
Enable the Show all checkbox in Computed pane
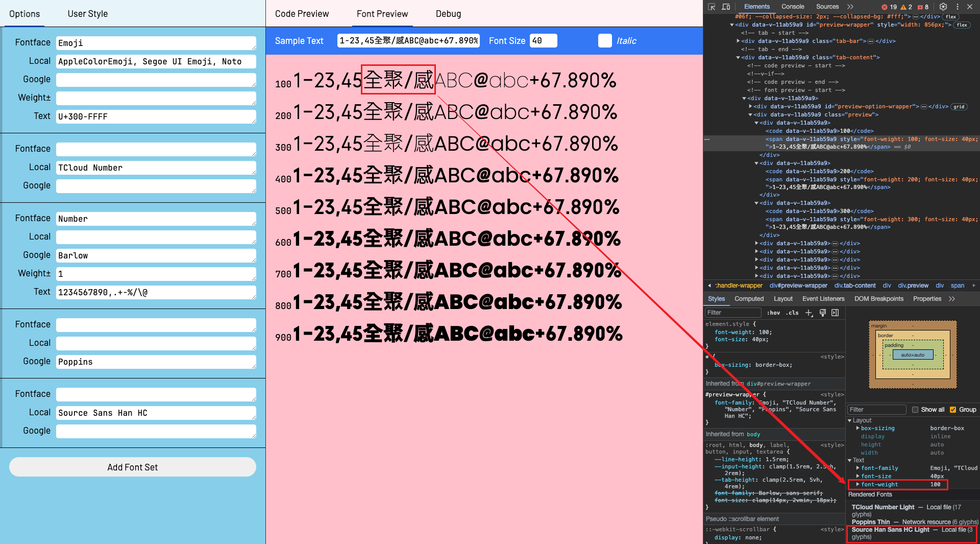click(915, 410)
